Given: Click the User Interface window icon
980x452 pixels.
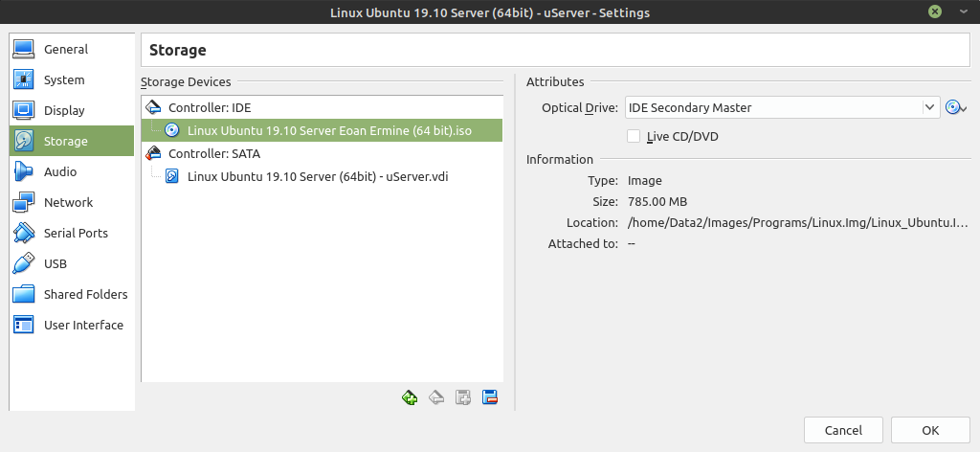Looking at the screenshot, I should [24, 325].
